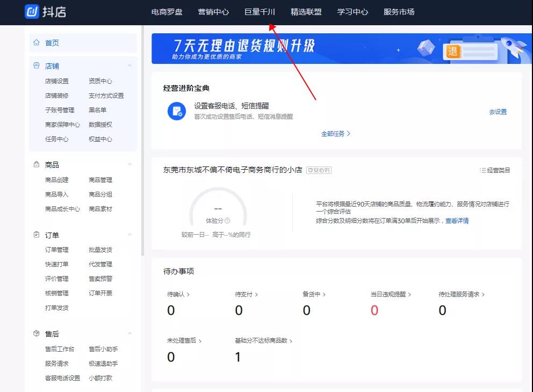This screenshot has height=392, width=533.
Task: Click the home icon beside 首页
Action: click(x=37, y=42)
